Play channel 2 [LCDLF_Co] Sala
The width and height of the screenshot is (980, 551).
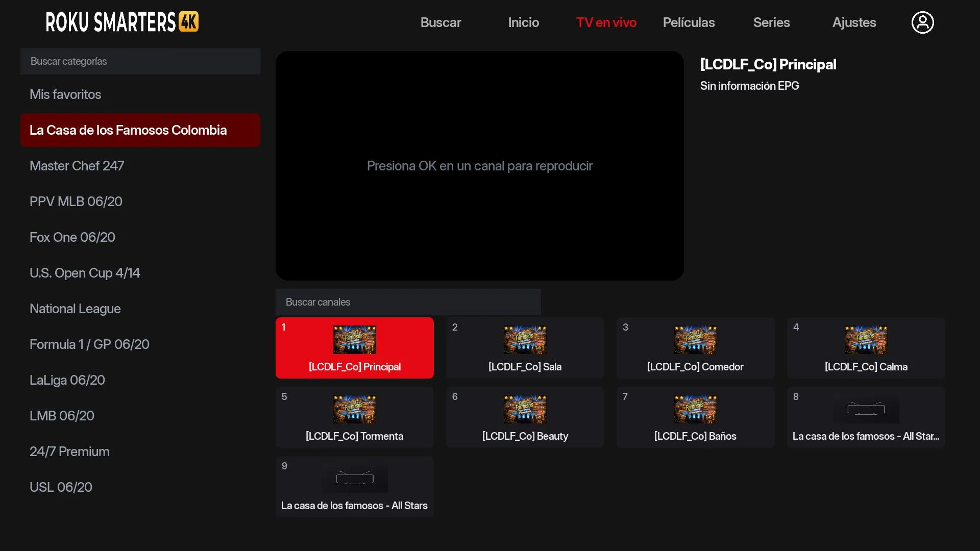(525, 348)
